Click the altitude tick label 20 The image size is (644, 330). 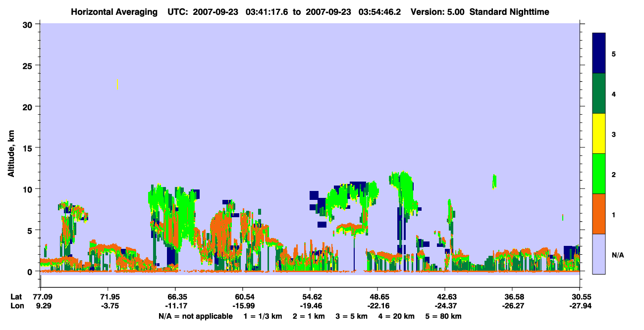28,106
